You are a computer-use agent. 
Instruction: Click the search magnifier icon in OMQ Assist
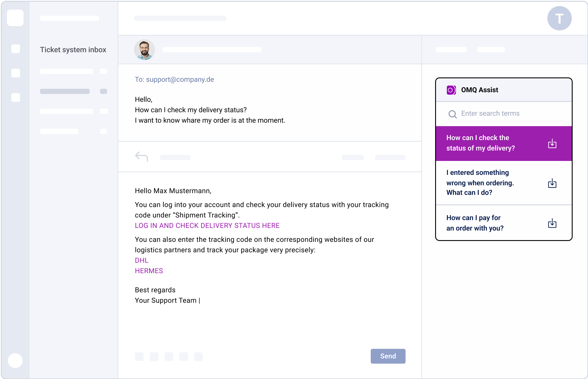pos(453,114)
